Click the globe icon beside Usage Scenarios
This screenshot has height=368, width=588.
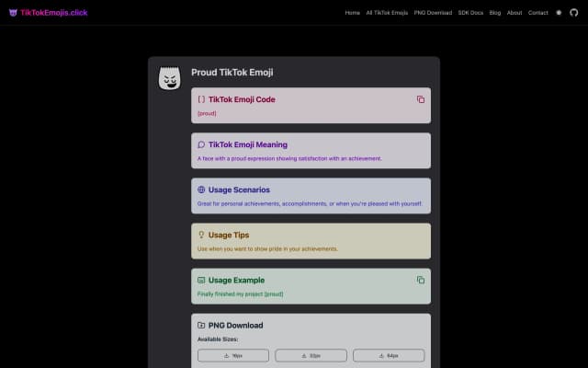[201, 190]
